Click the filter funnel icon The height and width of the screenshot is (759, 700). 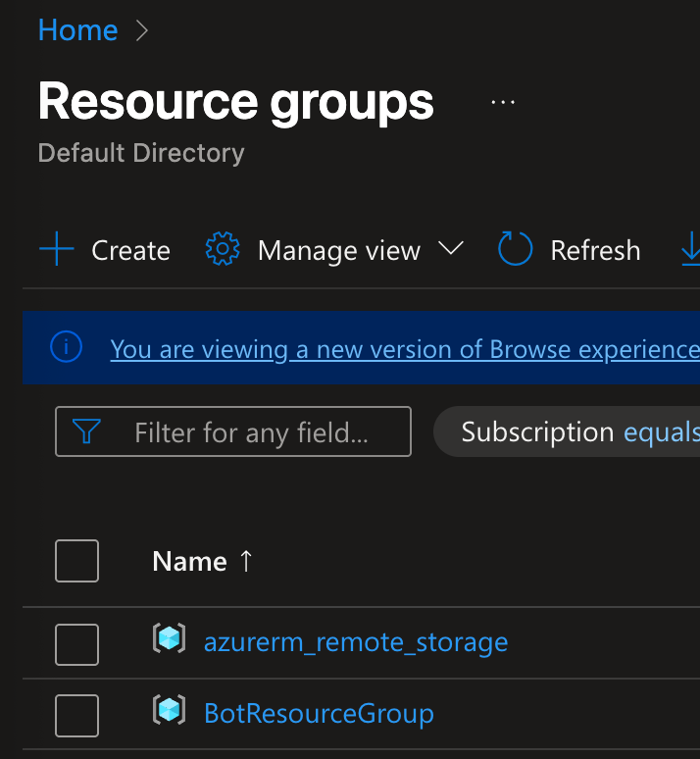tap(87, 431)
